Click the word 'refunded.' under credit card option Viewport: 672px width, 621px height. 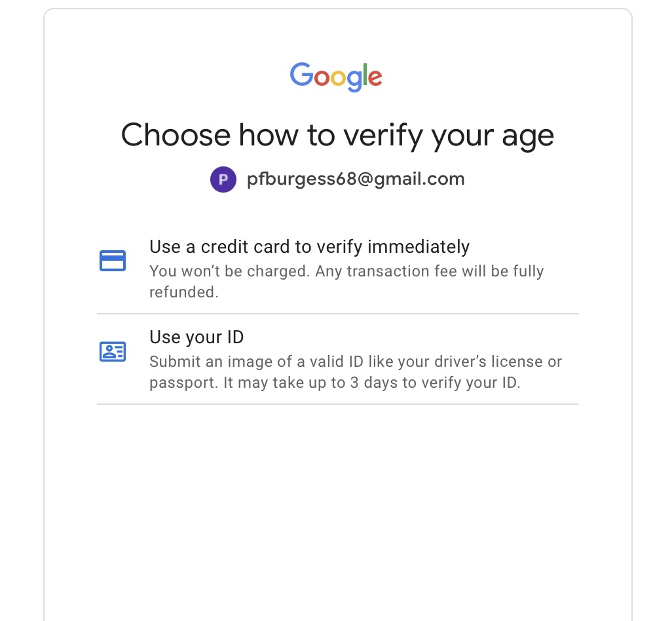coord(184,292)
